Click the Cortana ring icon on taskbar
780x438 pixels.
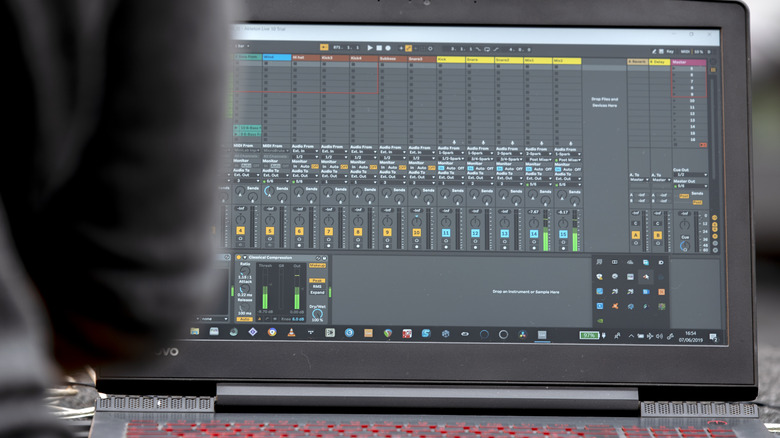coord(503,334)
